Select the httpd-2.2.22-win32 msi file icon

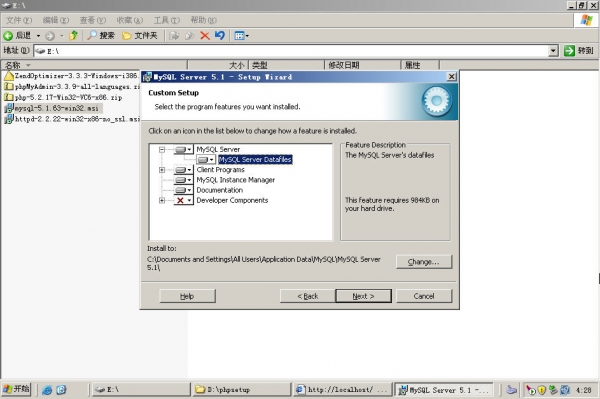8,119
